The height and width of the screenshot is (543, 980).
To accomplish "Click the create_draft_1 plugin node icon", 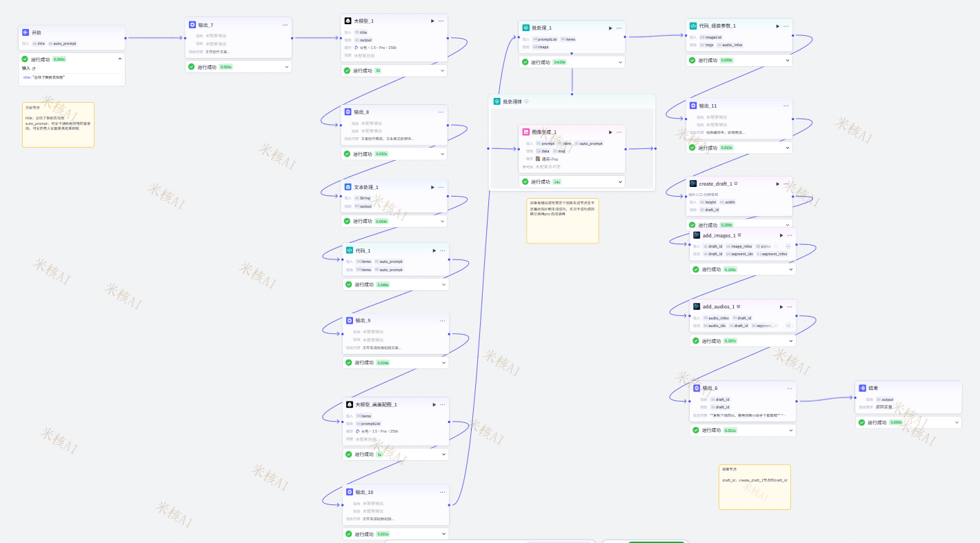I will [x=693, y=184].
